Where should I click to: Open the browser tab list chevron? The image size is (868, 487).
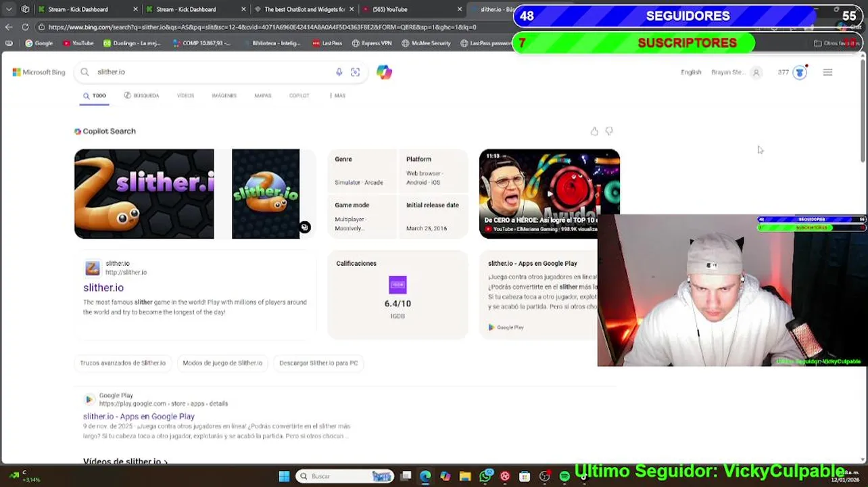(x=9, y=9)
